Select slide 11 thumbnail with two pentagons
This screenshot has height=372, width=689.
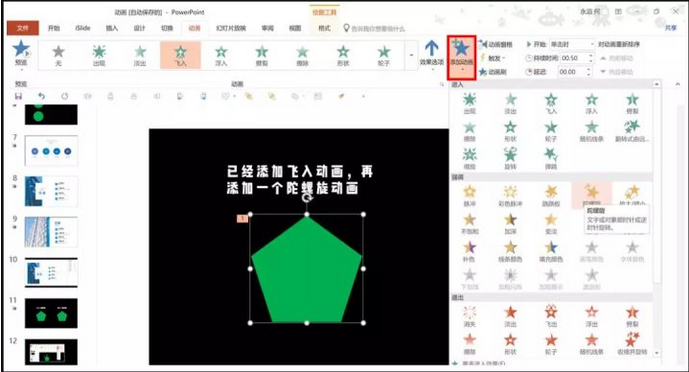(x=51, y=313)
